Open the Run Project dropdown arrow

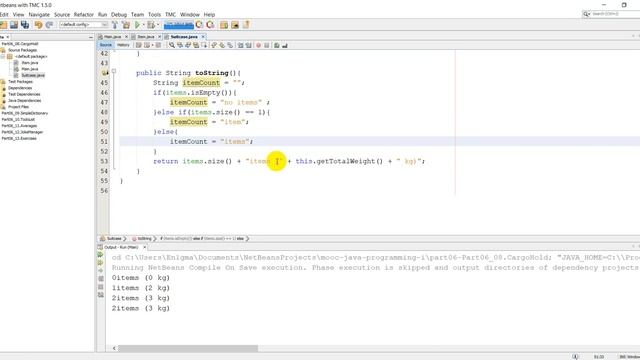point(144,25)
